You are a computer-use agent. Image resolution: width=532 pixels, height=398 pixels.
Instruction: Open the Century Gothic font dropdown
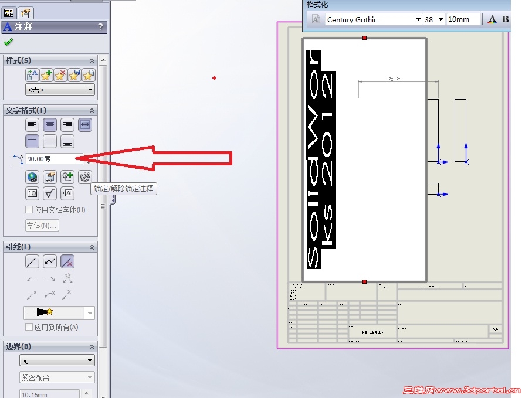tap(418, 20)
